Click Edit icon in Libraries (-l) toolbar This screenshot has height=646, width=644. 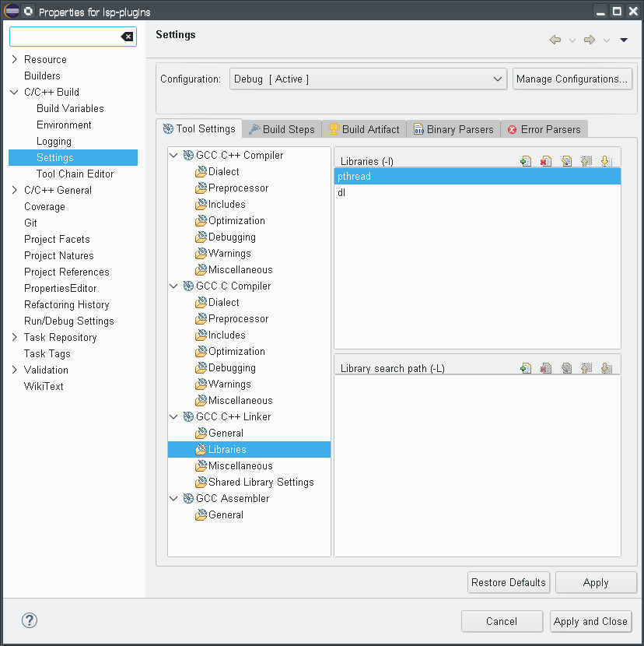coord(566,161)
